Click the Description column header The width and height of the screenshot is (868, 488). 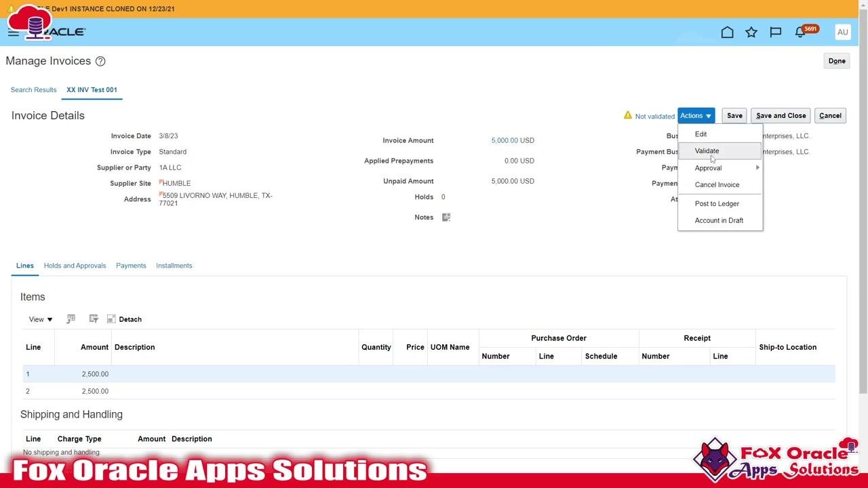(134, 347)
